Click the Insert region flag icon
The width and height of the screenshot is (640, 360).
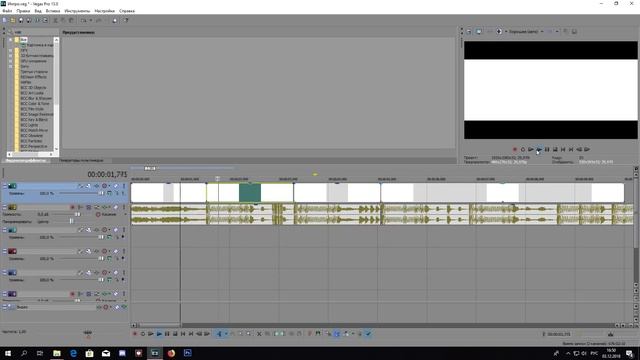[318, 334]
